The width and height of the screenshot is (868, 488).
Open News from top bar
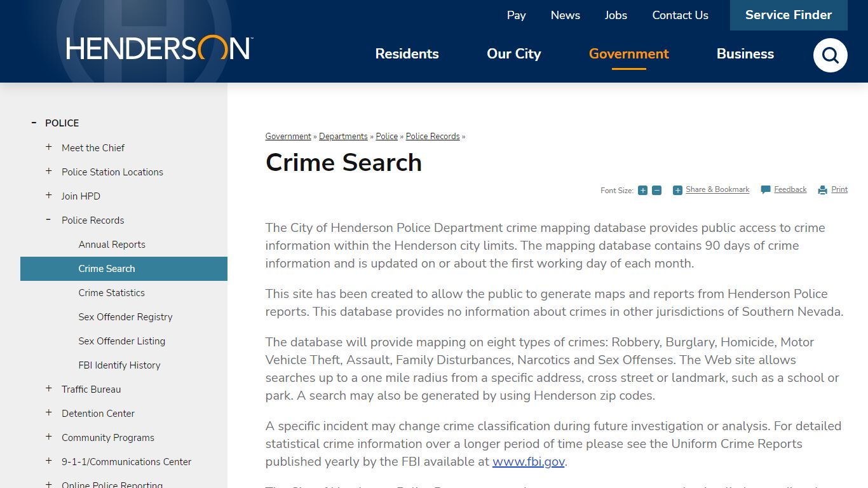click(x=565, y=15)
